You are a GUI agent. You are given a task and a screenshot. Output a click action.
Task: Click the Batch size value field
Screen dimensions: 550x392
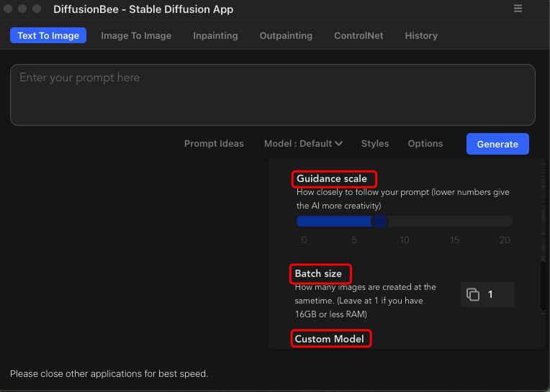pyautogui.click(x=487, y=294)
